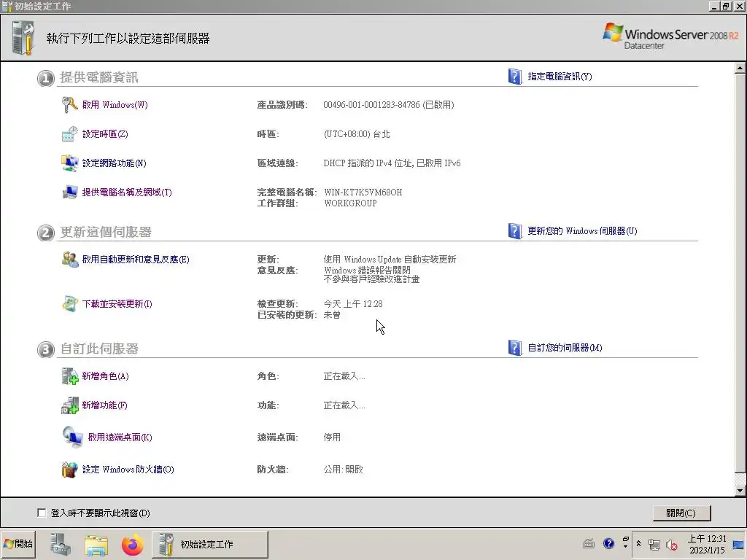Toggle 登入時不要顯示此視窗 checkbox

coord(42,513)
